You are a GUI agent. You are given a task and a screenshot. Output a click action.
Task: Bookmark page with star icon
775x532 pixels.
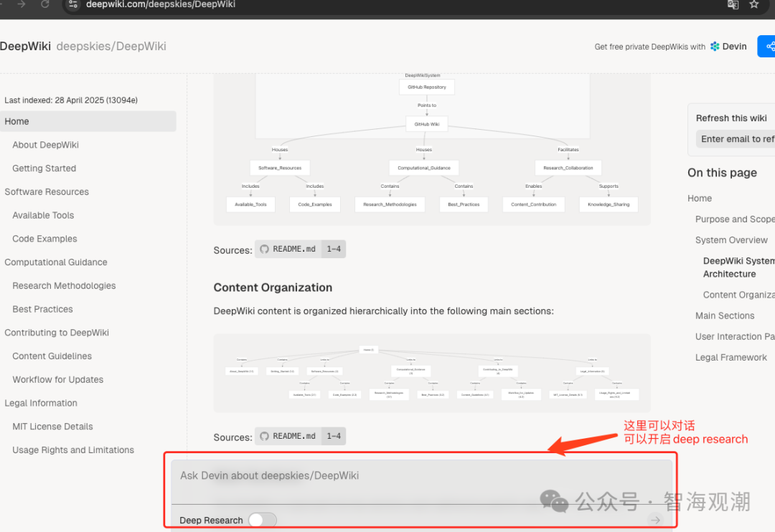[753, 4]
